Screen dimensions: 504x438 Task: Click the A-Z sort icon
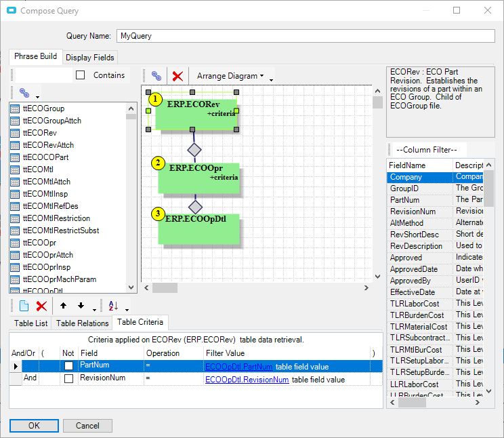[x=114, y=306]
